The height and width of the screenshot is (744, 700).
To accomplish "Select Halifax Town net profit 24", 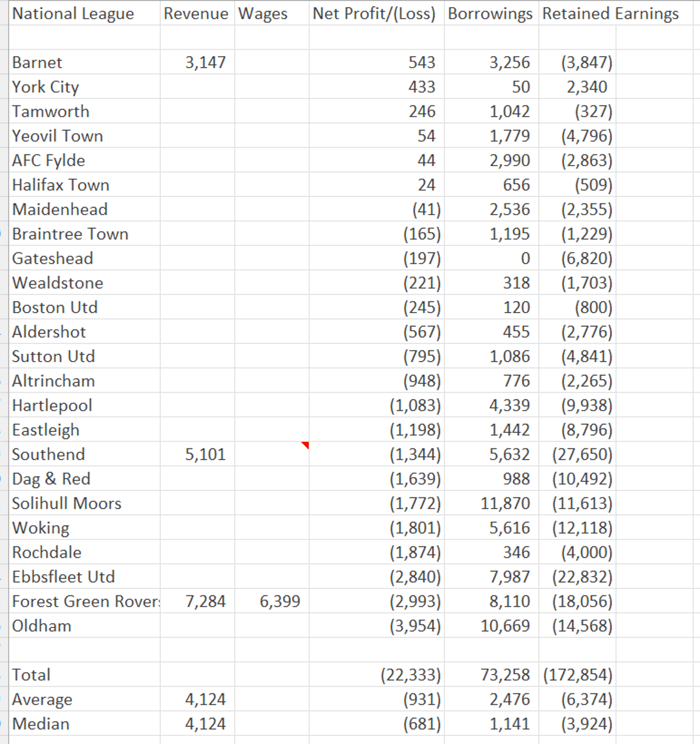I will tap(377, 184).
